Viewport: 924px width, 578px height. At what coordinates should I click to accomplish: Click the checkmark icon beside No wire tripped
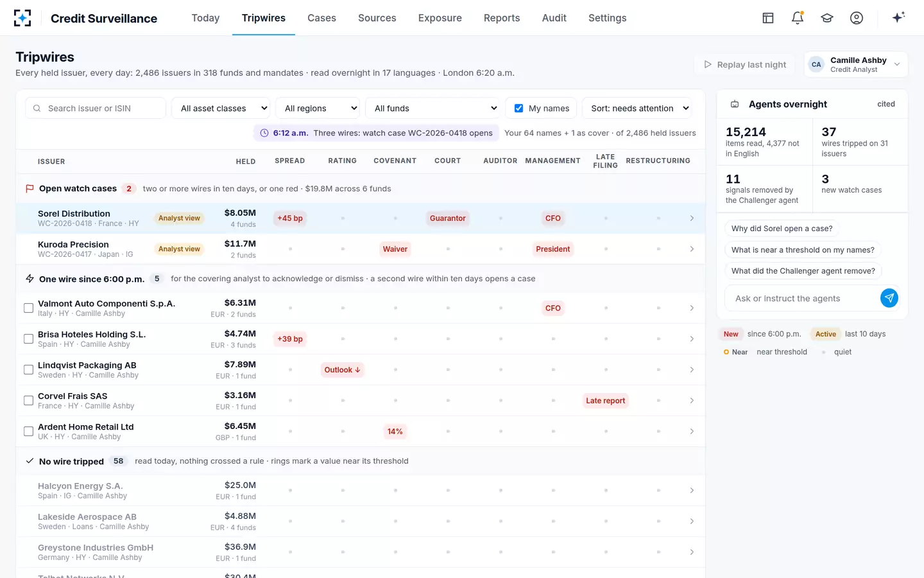(30, 461)
